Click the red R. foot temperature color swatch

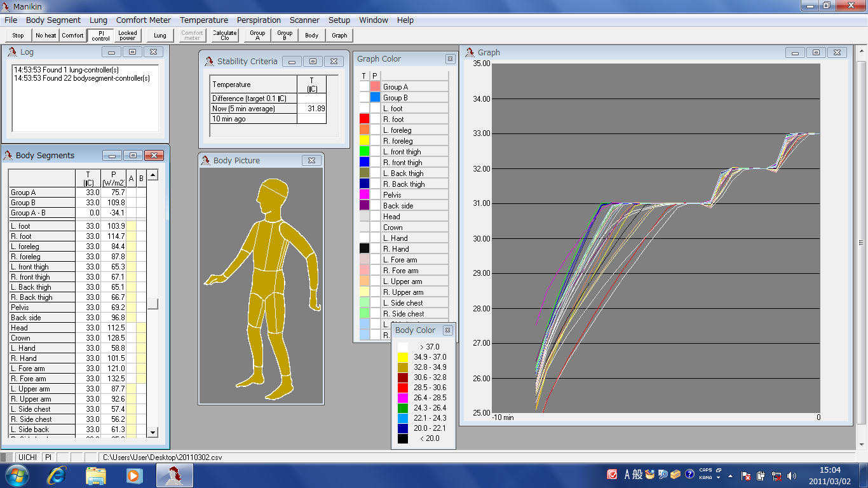(x=364, y=119)
